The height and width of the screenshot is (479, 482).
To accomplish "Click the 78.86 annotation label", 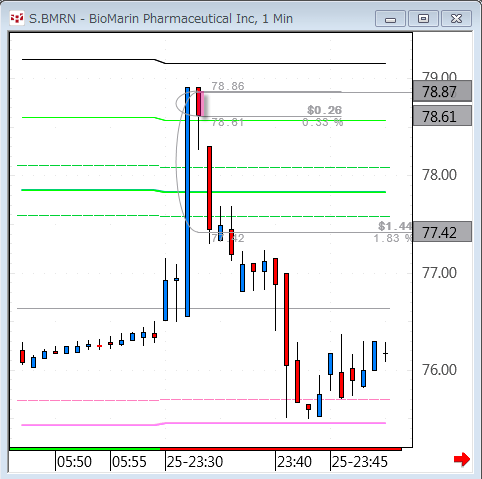I will 228,86.
